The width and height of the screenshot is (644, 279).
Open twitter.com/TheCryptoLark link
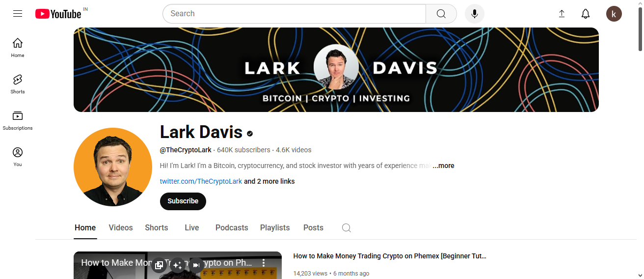click(x=201, y=181)
